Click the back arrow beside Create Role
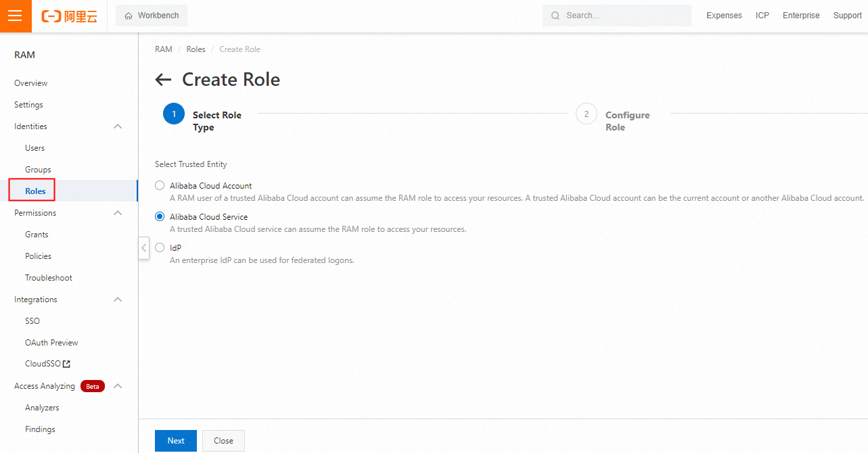 [163, 80]
